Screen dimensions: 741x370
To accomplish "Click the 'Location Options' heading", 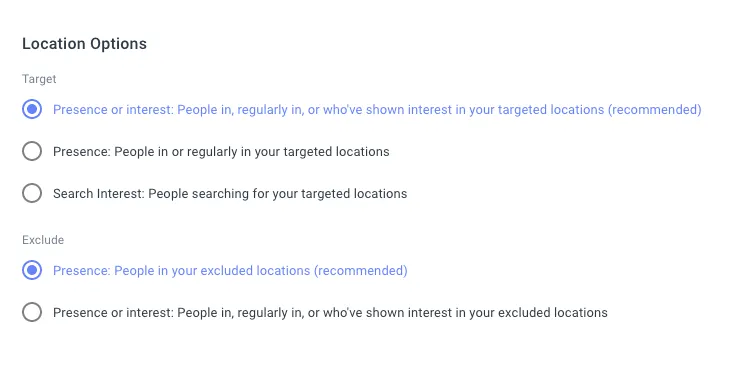I will click(85, 44).
